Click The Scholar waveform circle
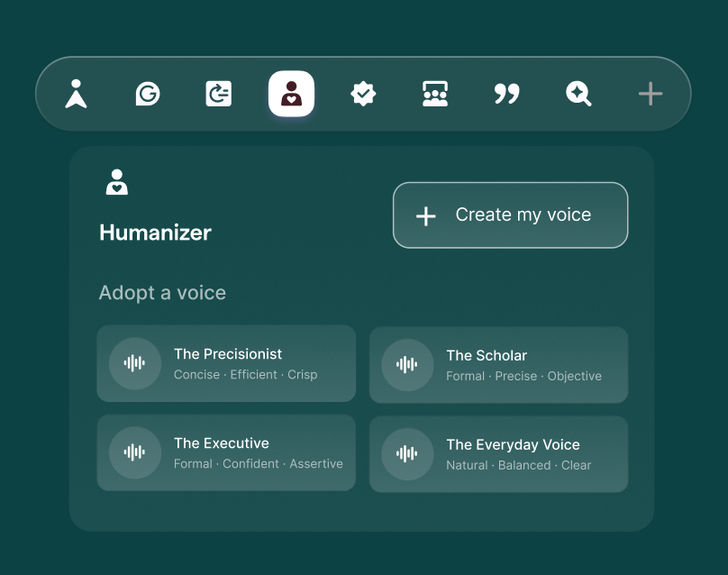This screenshot has height=575, width=728. (x=407, y=365)
